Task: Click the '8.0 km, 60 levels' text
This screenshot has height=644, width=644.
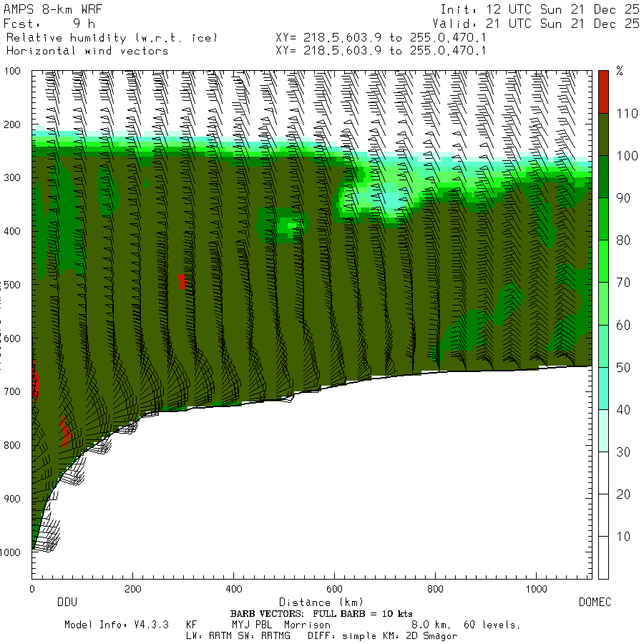Action: (465, 625)
